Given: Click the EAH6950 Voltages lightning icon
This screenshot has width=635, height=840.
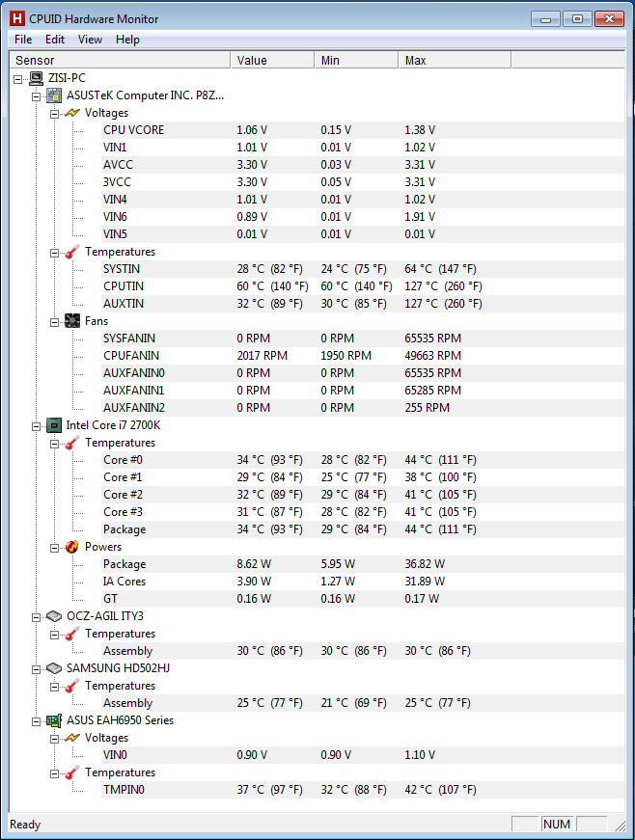Looking at the screenshot, I should pyautogui.click(x=72, y=738).
